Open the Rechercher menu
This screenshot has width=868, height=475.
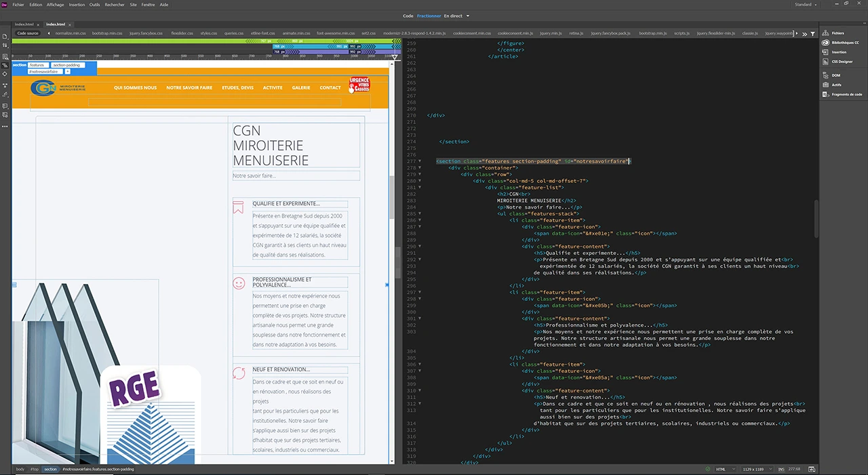click(115, 4)
